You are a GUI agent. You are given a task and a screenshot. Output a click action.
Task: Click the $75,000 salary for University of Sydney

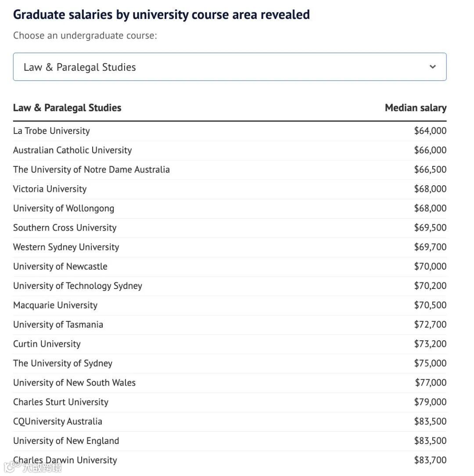point(430,363)
